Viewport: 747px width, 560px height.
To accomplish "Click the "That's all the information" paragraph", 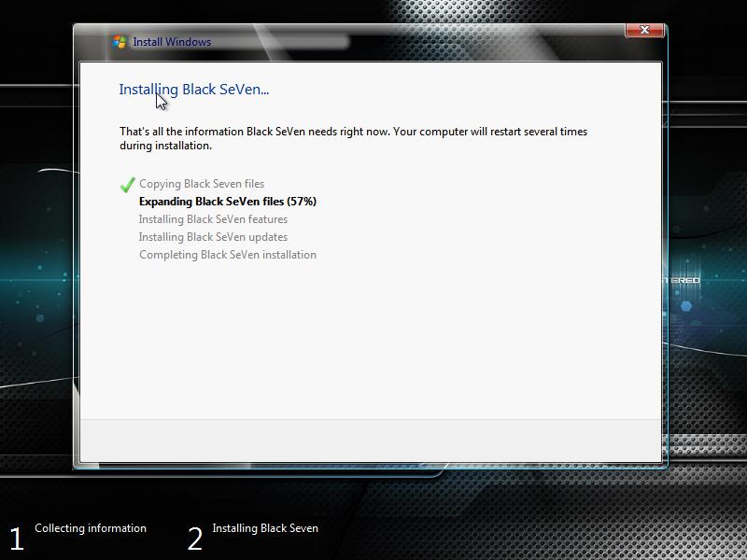I will click(x=354, y=138).
